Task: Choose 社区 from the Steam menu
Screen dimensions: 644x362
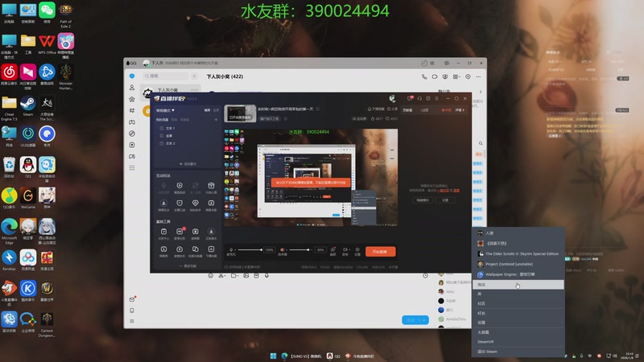Action: click(518, 304)
